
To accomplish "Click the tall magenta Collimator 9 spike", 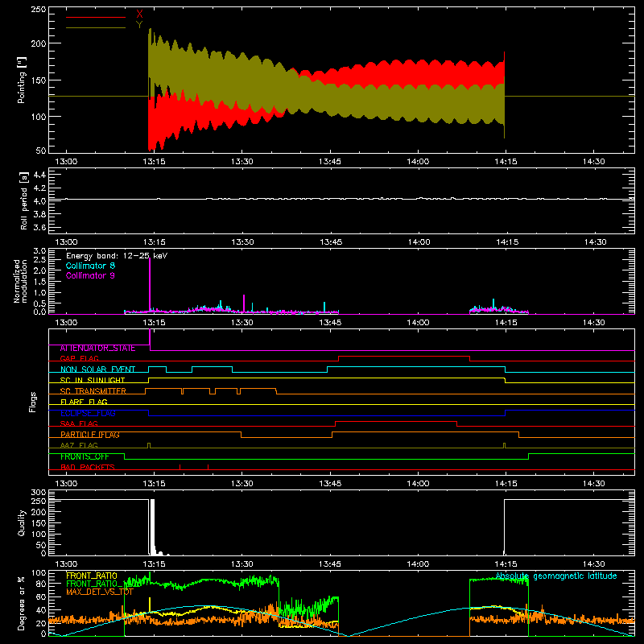I will point(150,285).
